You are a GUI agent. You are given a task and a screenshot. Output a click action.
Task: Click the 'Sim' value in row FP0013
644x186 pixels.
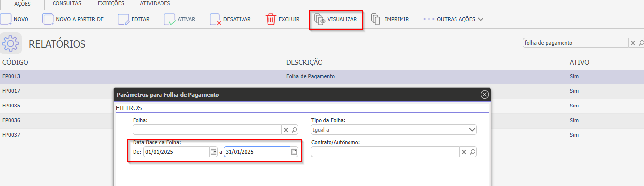[574, 76]
